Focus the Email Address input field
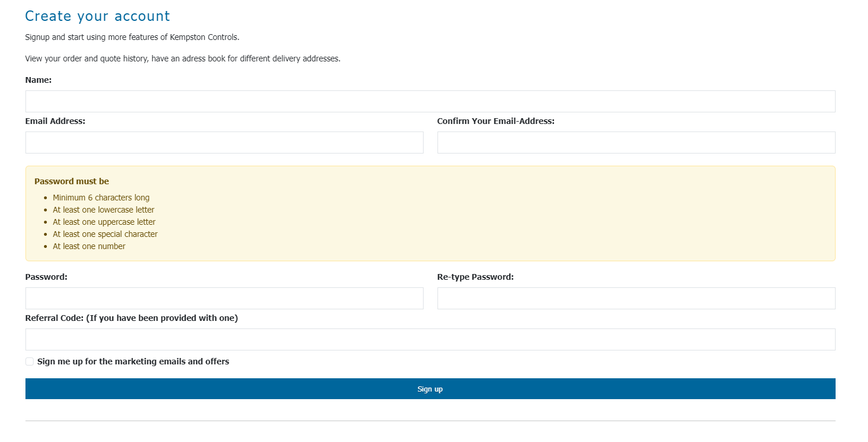This screenshot has width=868, height=442. (x=225, y=143)
